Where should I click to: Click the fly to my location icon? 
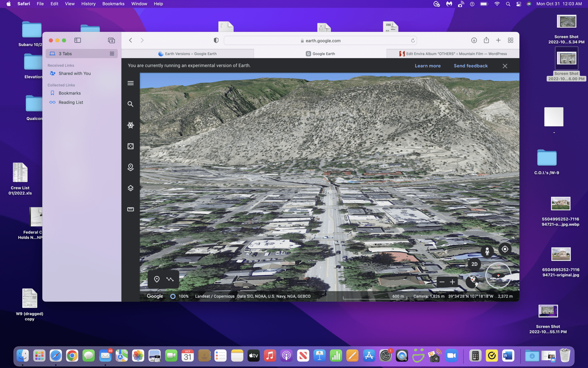(505, 249)
